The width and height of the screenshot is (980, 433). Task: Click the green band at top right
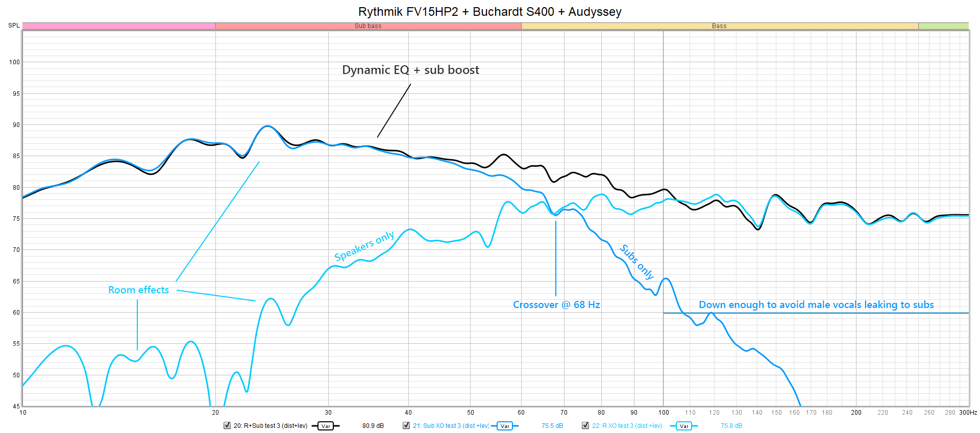click(x=943, y=26)
